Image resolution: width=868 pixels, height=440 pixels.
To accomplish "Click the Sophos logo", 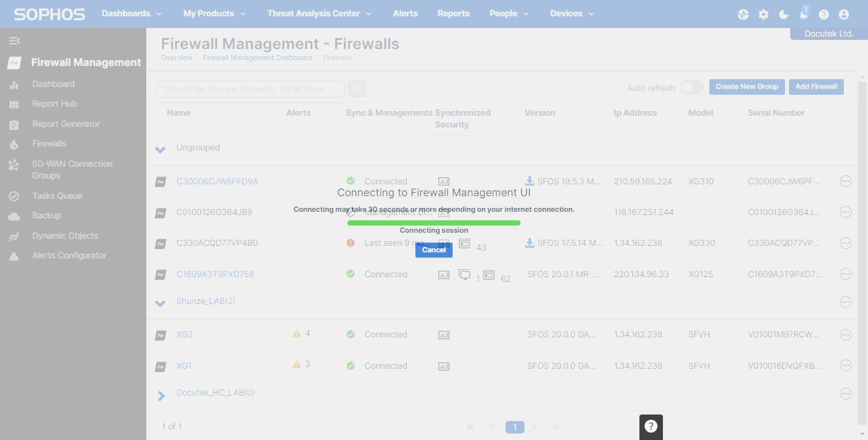I will click(x=50, y=14).
